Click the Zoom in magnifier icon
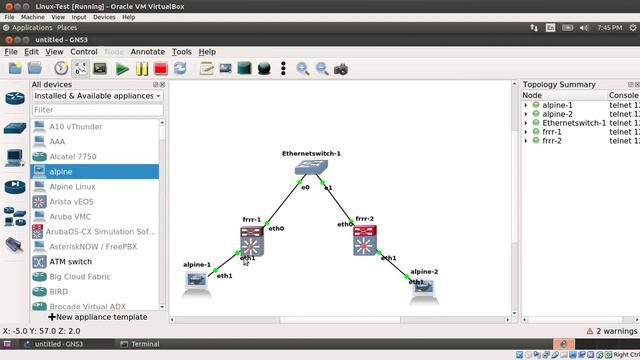Viewport: 640px width, 360px height. tap(302, 69)
